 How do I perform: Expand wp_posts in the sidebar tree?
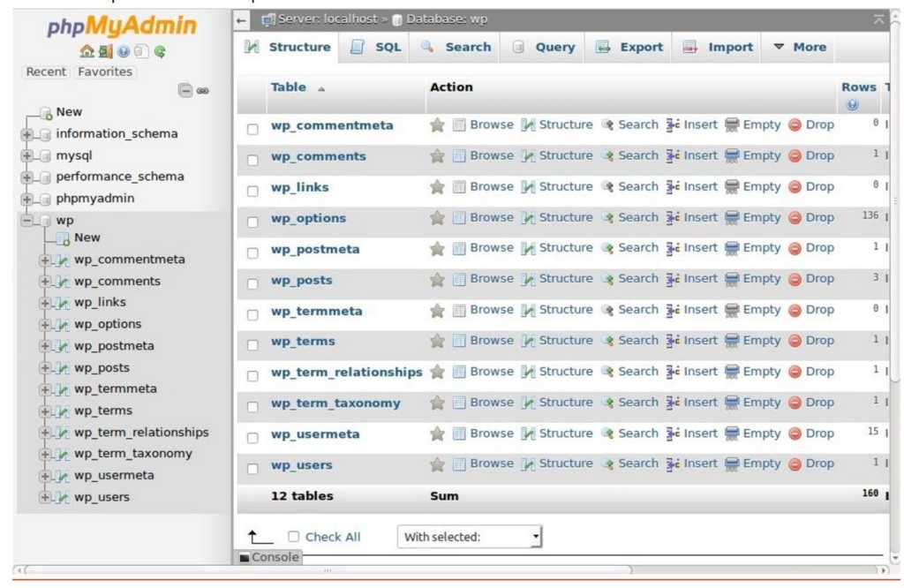44,368
